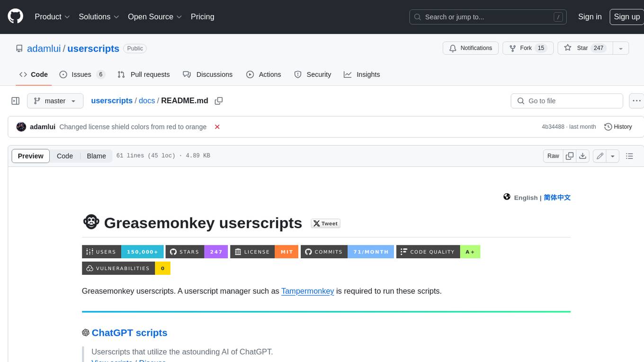Open the Tampermonkey link
Image resolution: width=644 pixels, height=362 pixels.
[308, 291]
